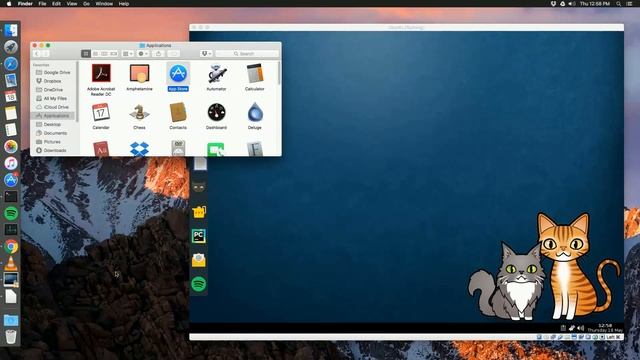This screenshot has width=640, height=360.
Task: Open Adobe Acrobat Reader DC in Applications
Action: pyautogui.click(x=101, y=74)
